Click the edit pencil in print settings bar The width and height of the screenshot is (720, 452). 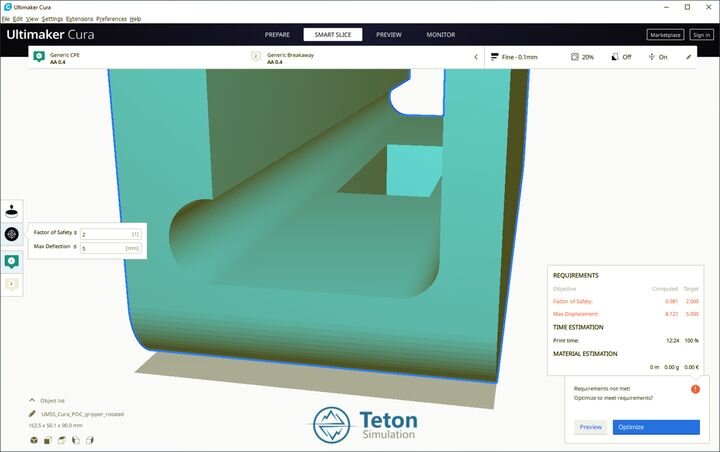point(688,57)
